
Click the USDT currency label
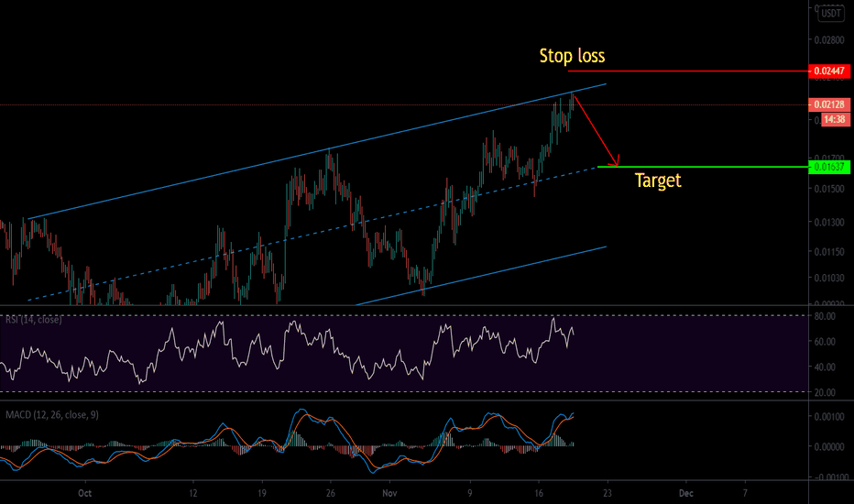point(831,13)
